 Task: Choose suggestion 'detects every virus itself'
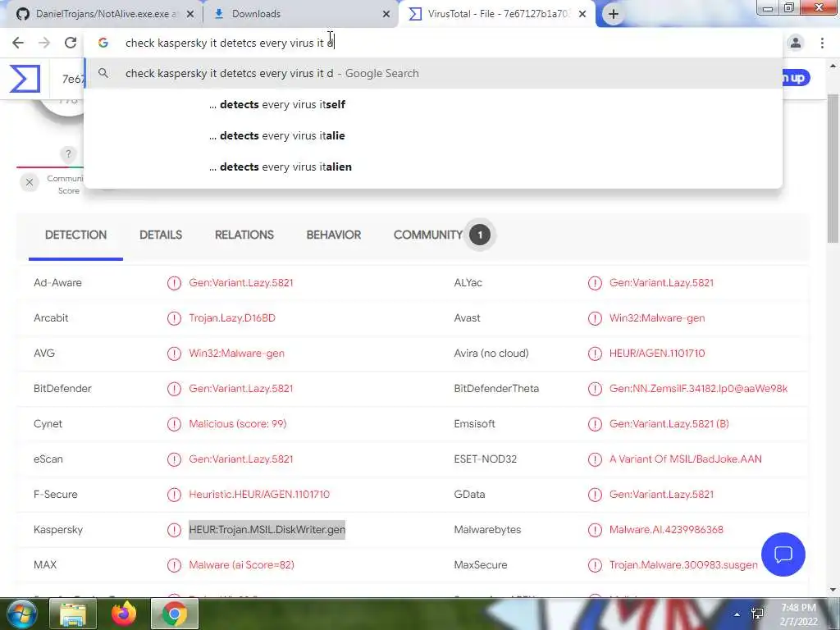pos(433,104)
